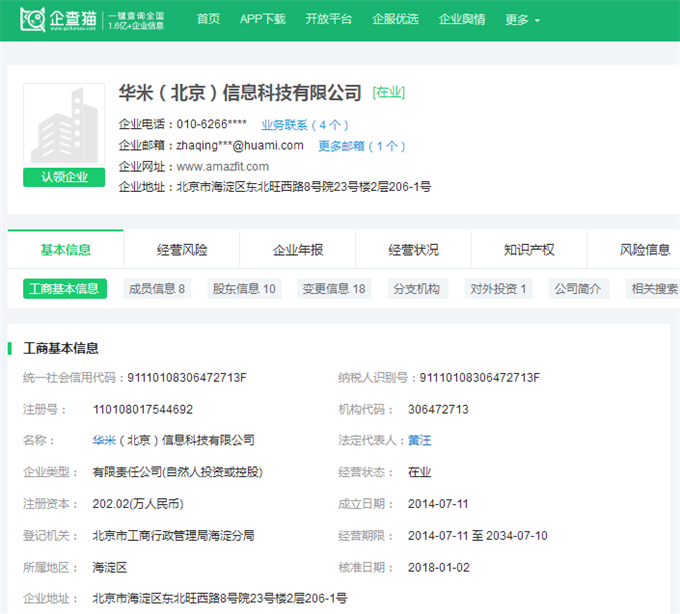Click the company title 华米（北京）信息科技有限公司
680x614 pixels.
tap(240, 92)
